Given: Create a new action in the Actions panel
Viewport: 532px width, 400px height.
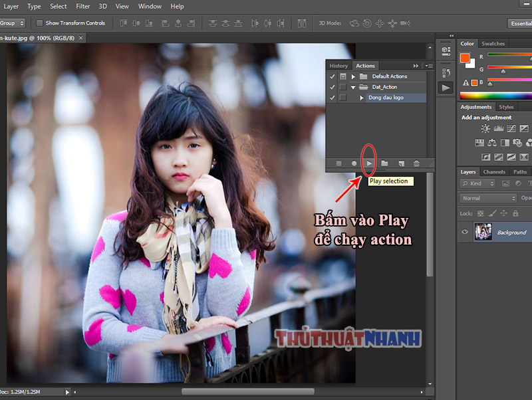Looking at the screenshot, I should 402,163.
